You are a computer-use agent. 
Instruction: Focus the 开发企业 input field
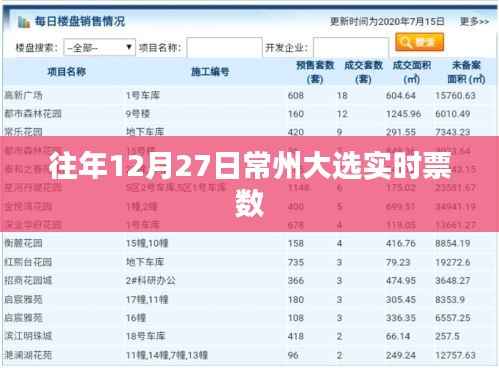pos(351,48)
